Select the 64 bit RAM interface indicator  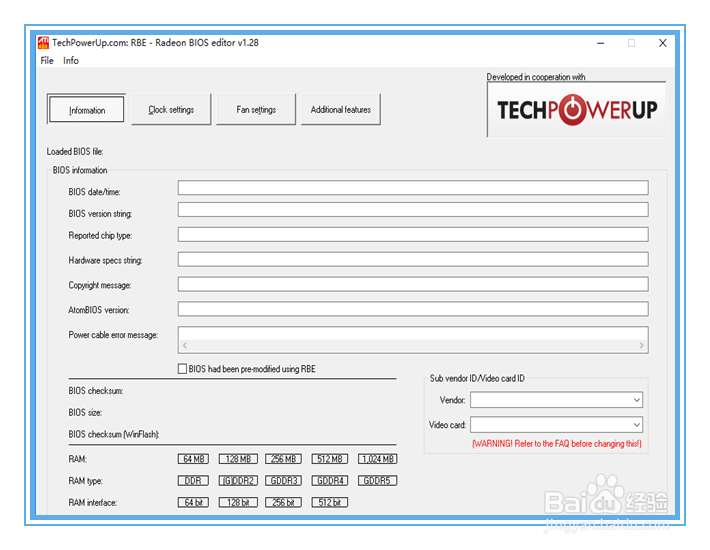[x=193, y=502]
